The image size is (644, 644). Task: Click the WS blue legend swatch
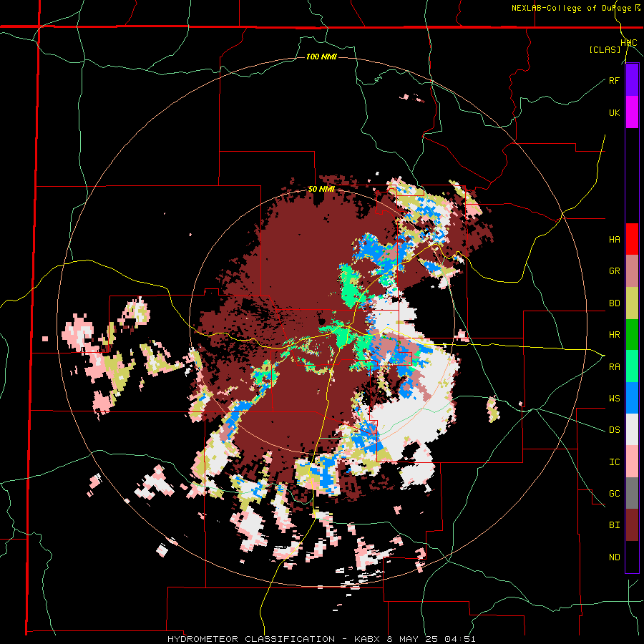tap(632, 398)
